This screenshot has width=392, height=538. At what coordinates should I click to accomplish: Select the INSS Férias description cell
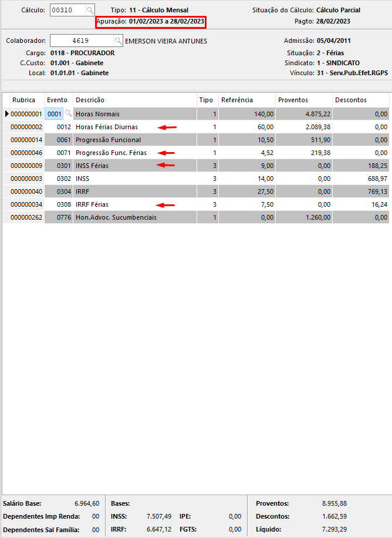pos(135,166)
